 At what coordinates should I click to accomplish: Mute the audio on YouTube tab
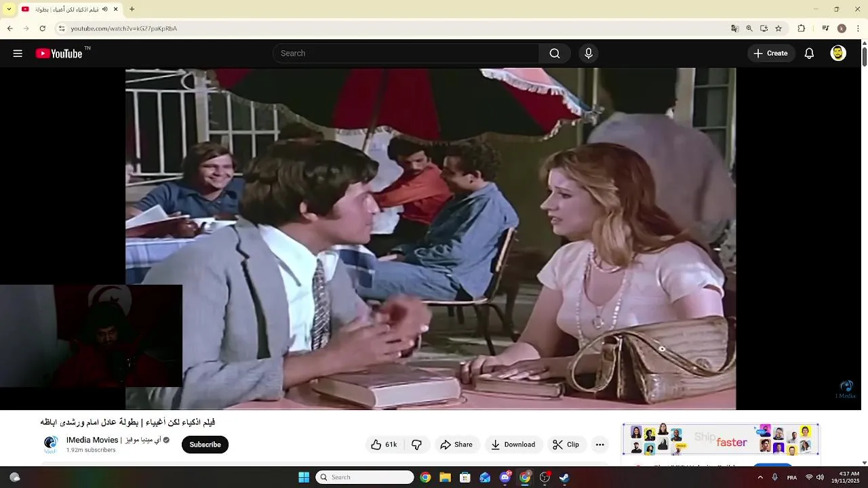tap(105, 9)
